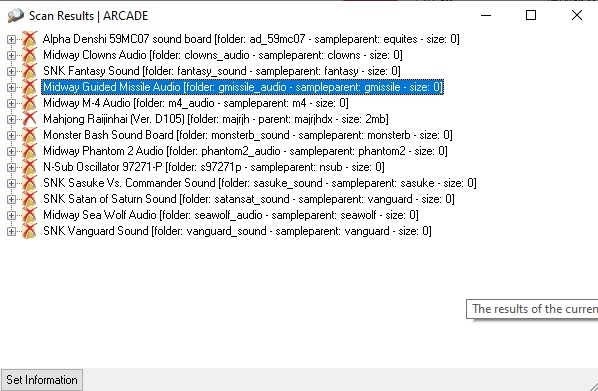Maximize the Scan Results window
This screenshot has width=598, height=391.
531,16
